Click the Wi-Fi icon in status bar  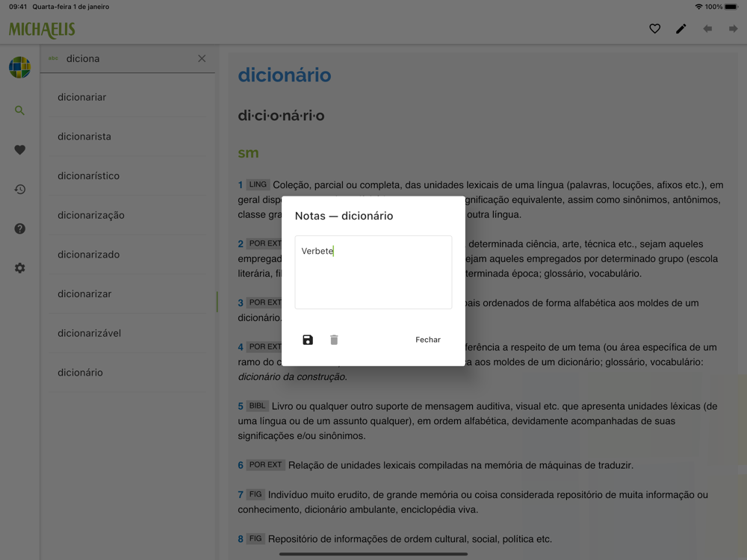(x=699, y=7)
